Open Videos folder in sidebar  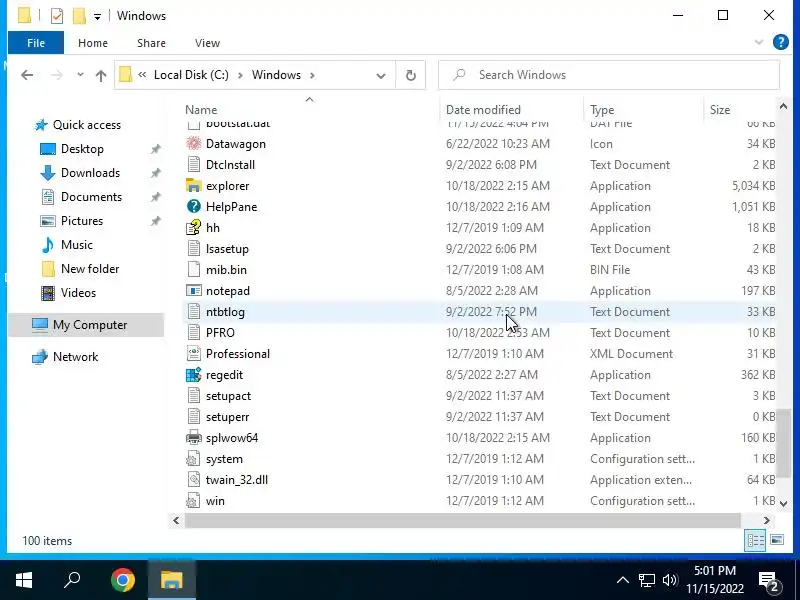[x=78, y=293]
